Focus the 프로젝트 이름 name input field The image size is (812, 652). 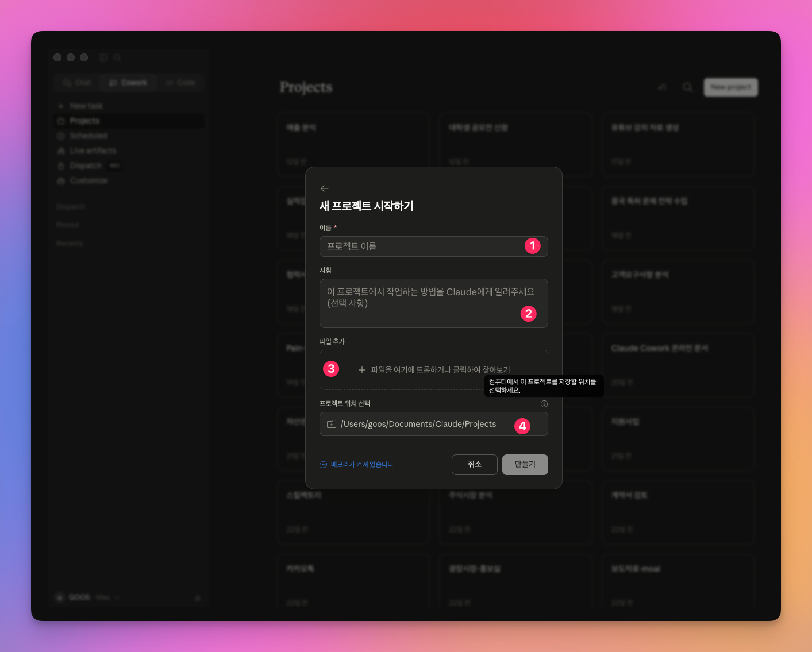pyautogui.click(x=433, y=246)
